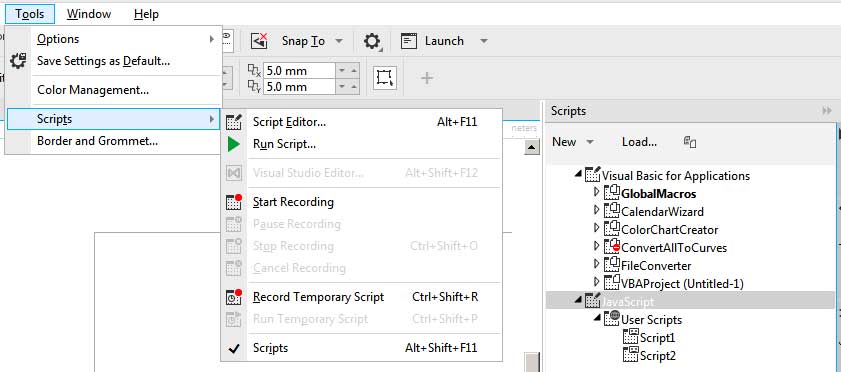The image size is (841, 372).
Task: Select Script2 under User Scripts
Action: click(x=658, y=355)
